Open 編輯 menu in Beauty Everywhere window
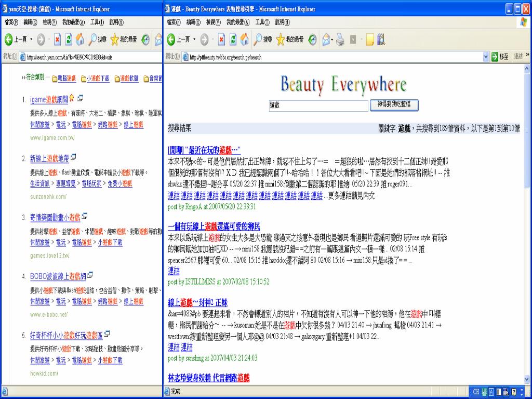 [193, 22]
